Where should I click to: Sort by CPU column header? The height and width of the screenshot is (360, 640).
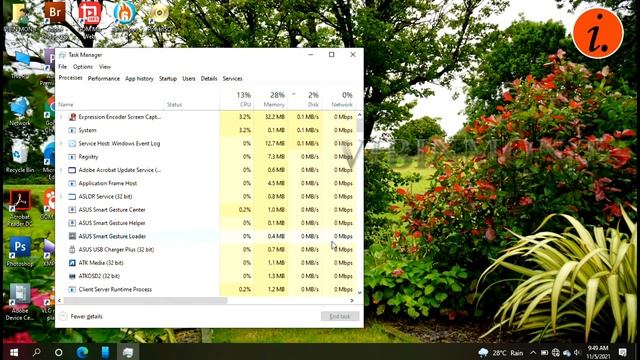pos(237,99)
